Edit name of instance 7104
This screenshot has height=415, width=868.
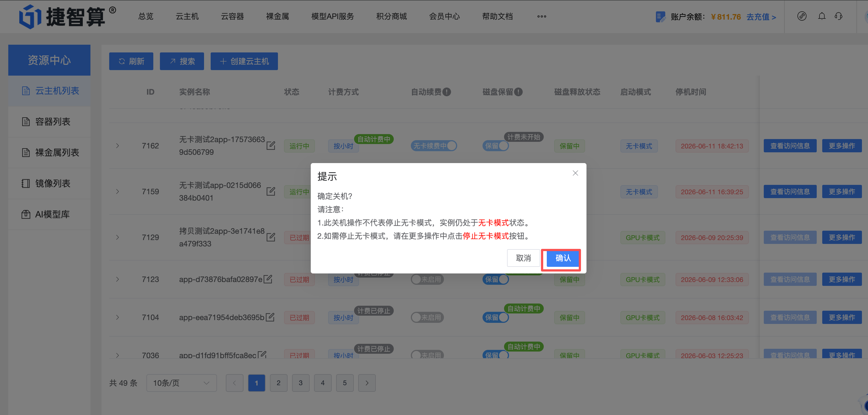[x=270, y=317]
